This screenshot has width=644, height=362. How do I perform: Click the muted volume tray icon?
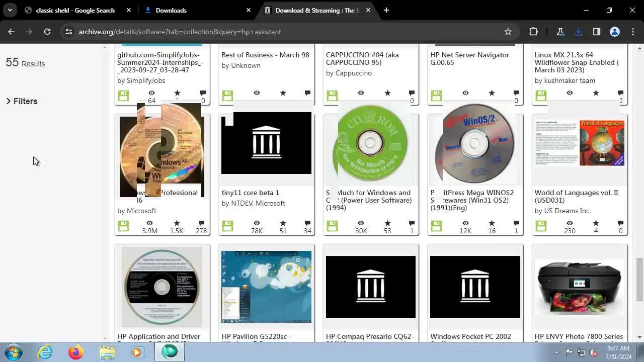(x=594, y=352)
